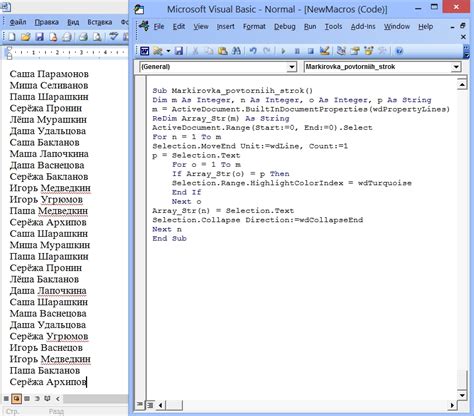The image size is (474, 416).
Task: Save the Normal project with the disk icon
Action: point(179,51)
